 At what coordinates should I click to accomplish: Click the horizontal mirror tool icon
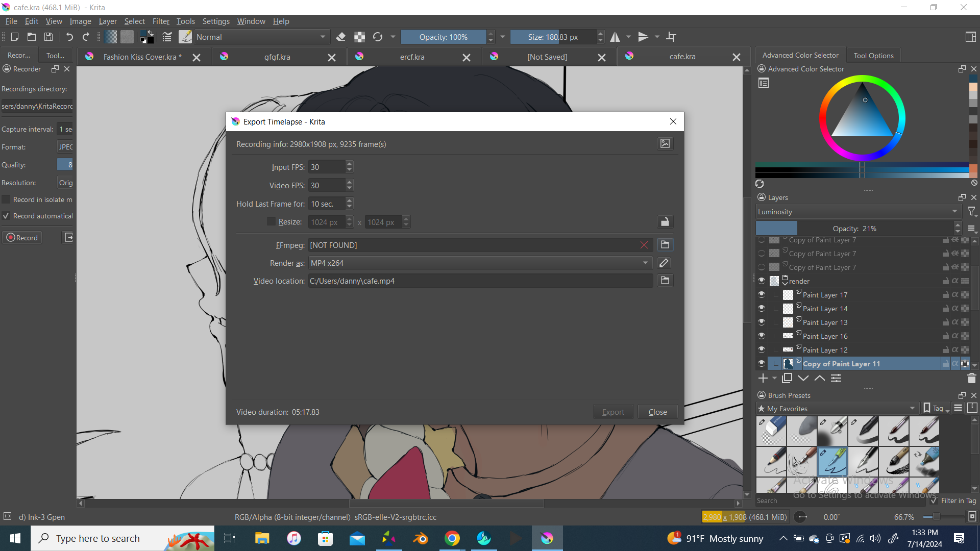coord(615,37)
